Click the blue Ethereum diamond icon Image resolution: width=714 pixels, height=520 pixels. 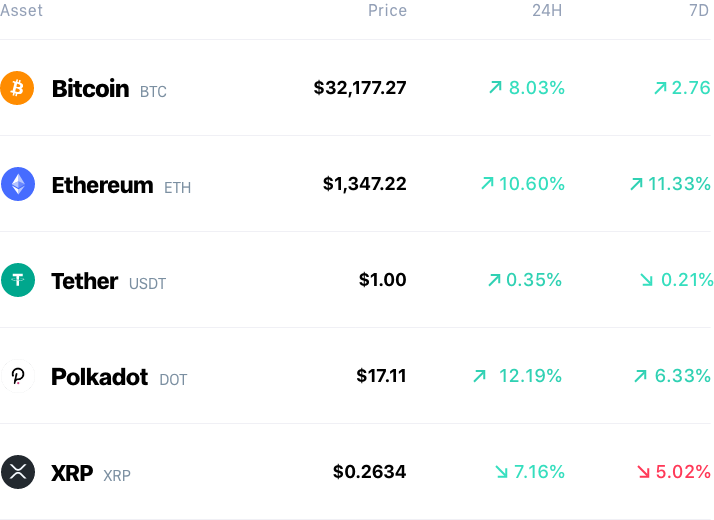(18, 184)
